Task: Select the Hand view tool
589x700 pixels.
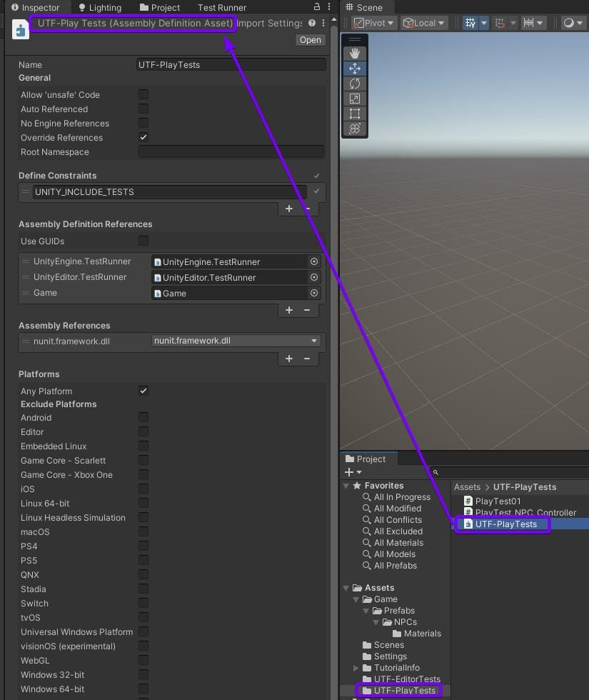Action: 354,54
